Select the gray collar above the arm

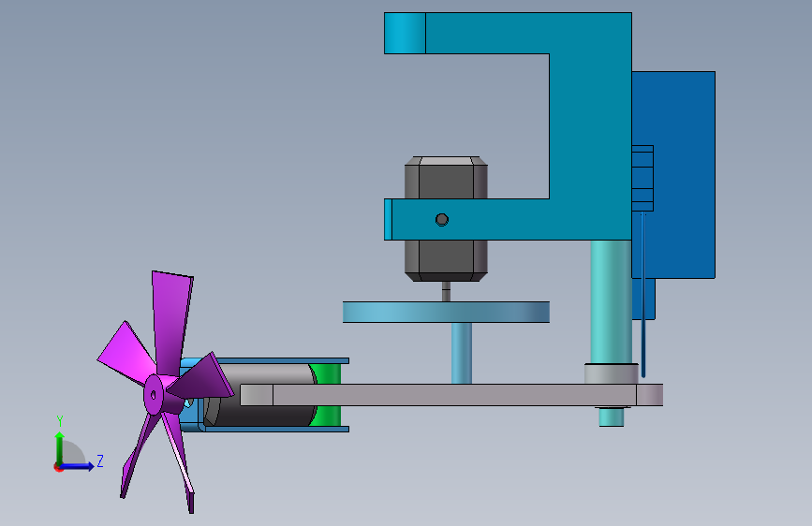(611, 373)
